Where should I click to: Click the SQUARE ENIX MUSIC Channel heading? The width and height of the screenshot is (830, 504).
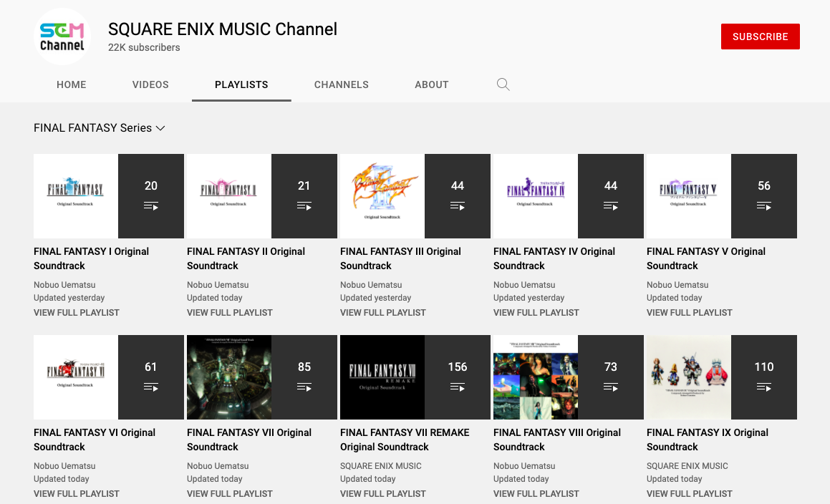(222, 29)
